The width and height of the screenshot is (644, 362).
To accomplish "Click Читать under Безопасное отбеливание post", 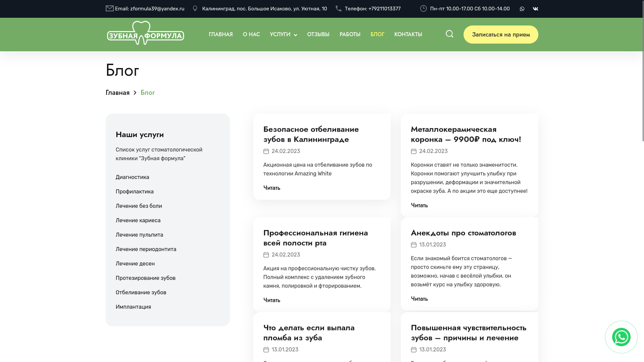I will click(272, 188).
